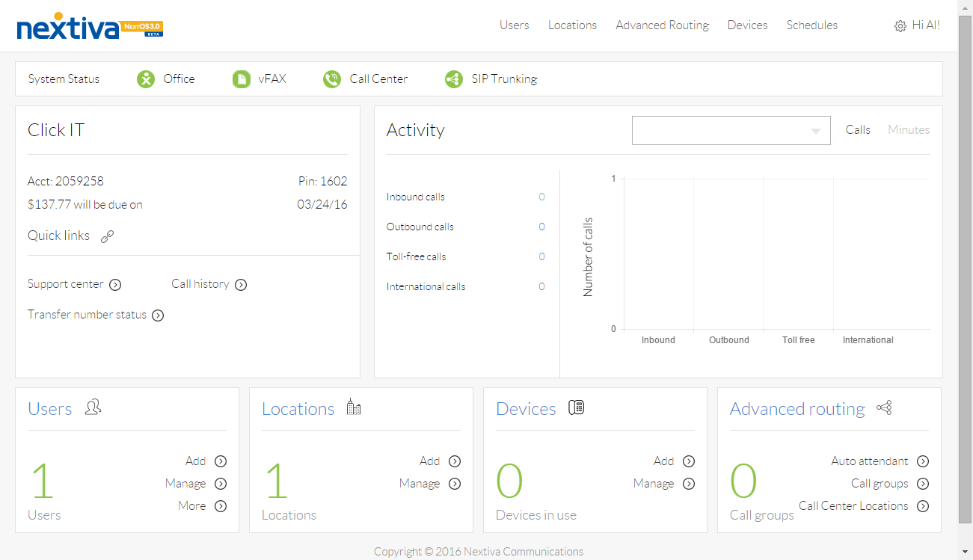The height and width of the screenshot is (560, 973).
Task: Click the Pin: 1602 text
Action: pos(323,182)
